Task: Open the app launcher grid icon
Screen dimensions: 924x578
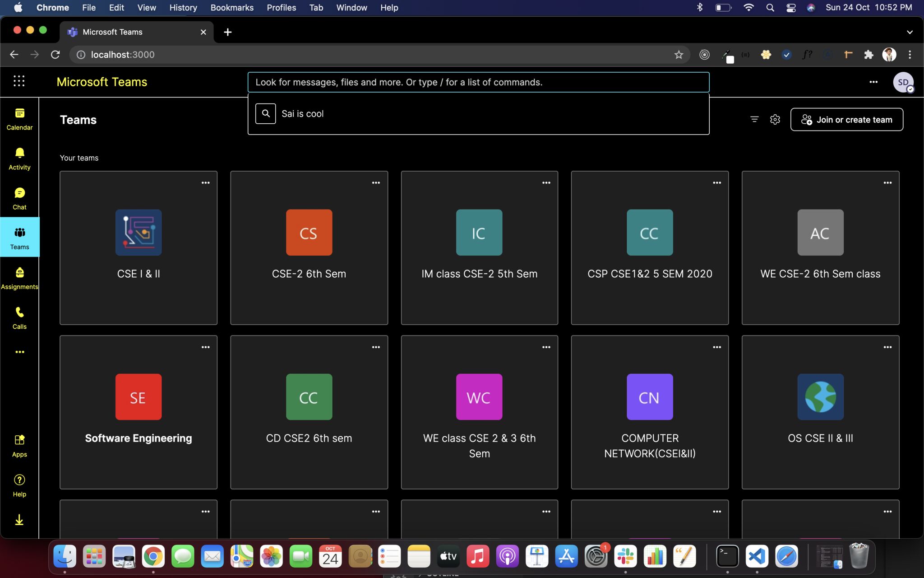Action: pyautogui.click(x=19, y=81)
